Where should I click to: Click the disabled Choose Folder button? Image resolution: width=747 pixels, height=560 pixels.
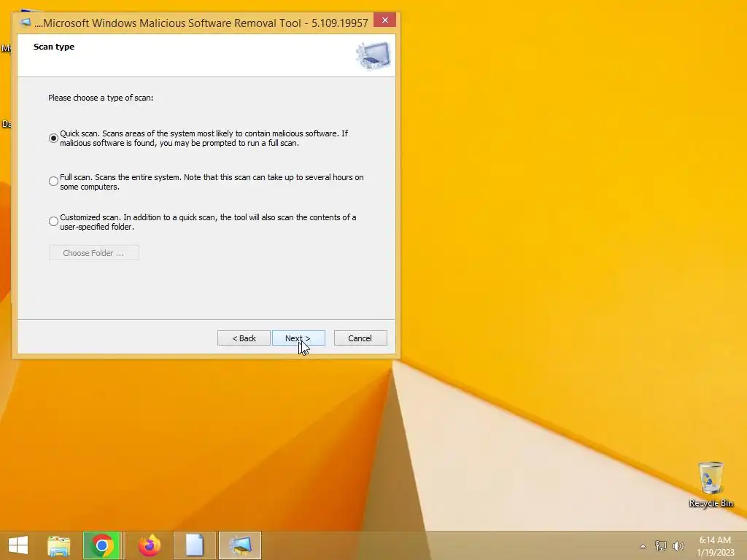coord(94,253)
